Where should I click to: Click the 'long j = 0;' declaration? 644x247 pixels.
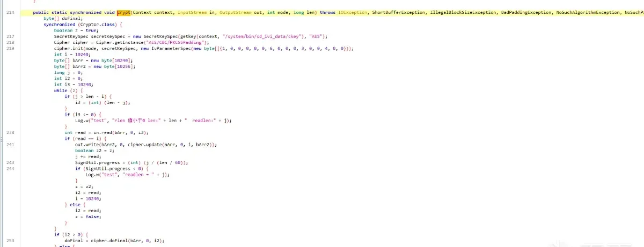pyautogui.click(x=69, y=72)
